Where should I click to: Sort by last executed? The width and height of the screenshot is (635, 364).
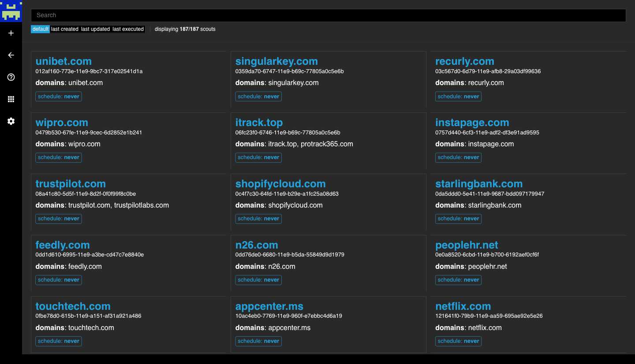(128, 29)
